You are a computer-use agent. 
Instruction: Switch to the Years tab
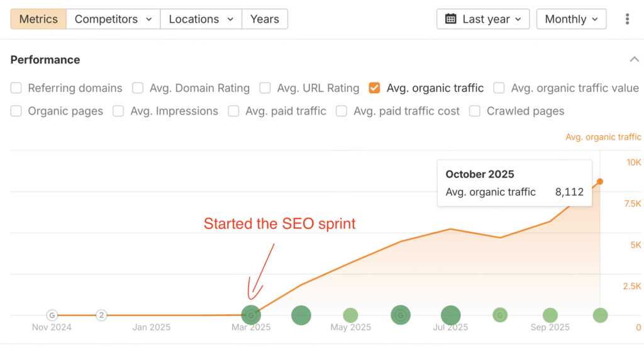click(265, 19)
